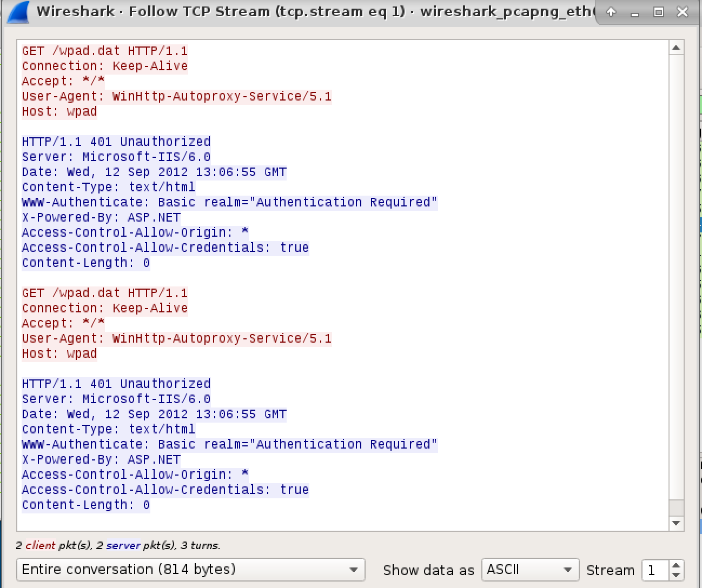Click first 'User-Agent: WinHttp-Autoproxy-Service/5.1' line
Screen dimensions: 702x588
[x=176, y=96]
